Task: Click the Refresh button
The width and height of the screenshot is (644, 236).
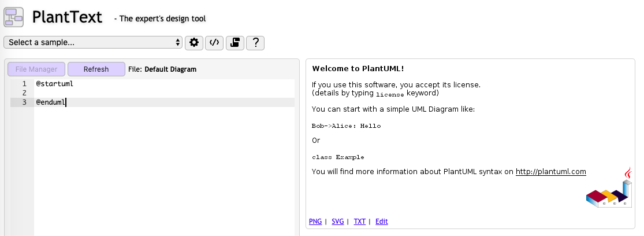Action: [96, 69]
